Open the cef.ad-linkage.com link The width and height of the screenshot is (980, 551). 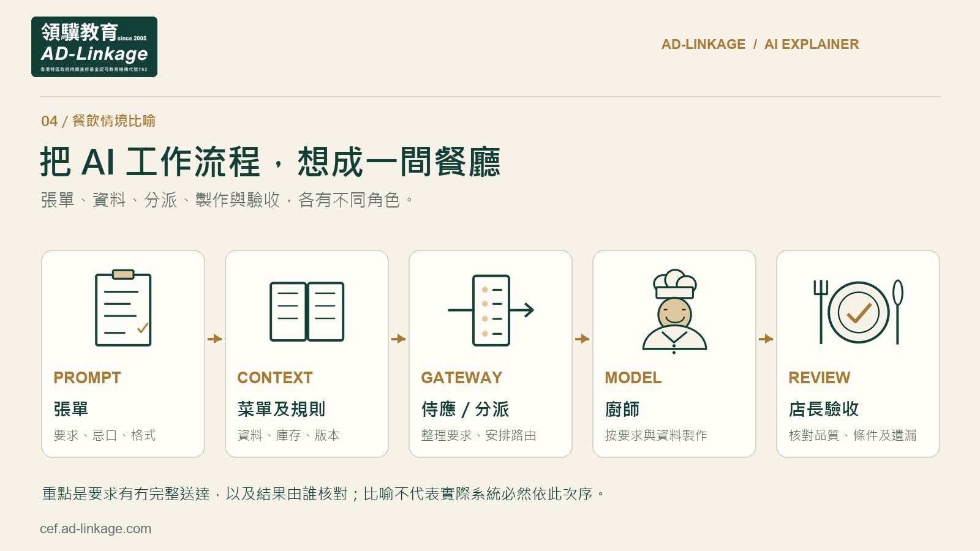point(96,529)
